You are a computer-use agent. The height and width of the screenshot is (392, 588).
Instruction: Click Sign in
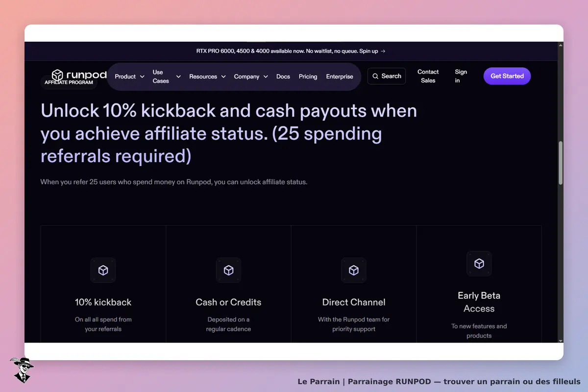point(461,76)
